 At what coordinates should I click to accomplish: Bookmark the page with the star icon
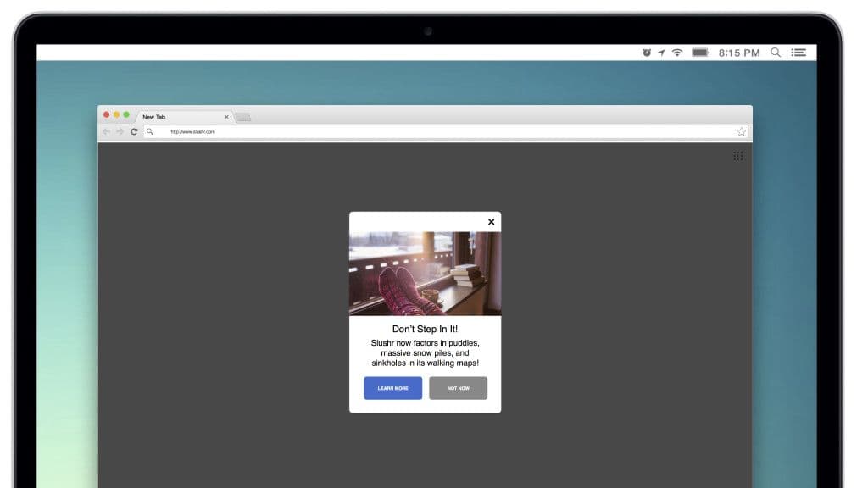coord(741,131)
